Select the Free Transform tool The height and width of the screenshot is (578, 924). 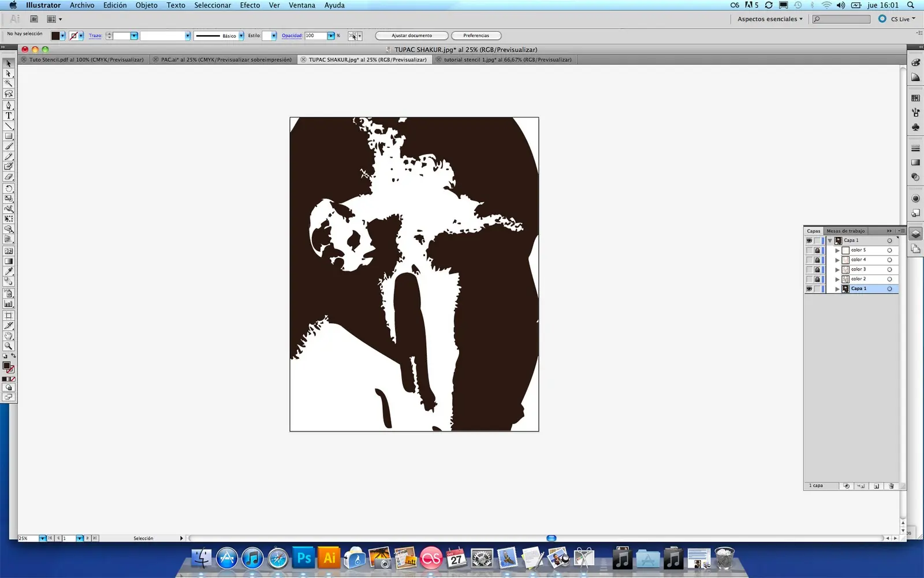[x=9, y=218]
